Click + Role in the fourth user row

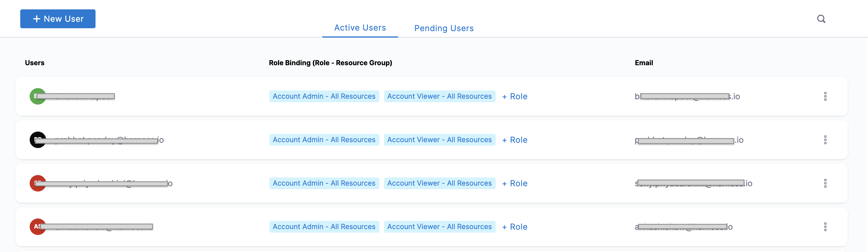(515, 227)
